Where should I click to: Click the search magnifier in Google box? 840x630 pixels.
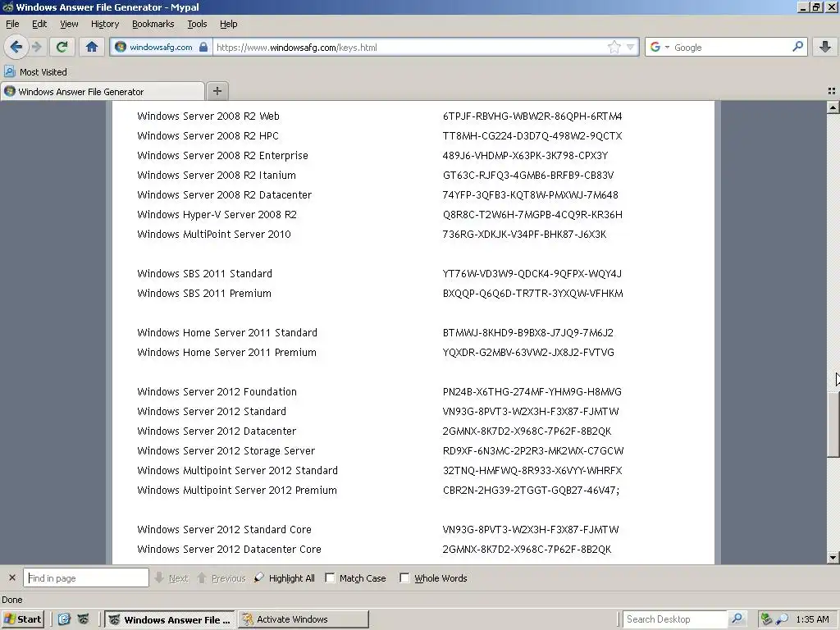point(797,47)
